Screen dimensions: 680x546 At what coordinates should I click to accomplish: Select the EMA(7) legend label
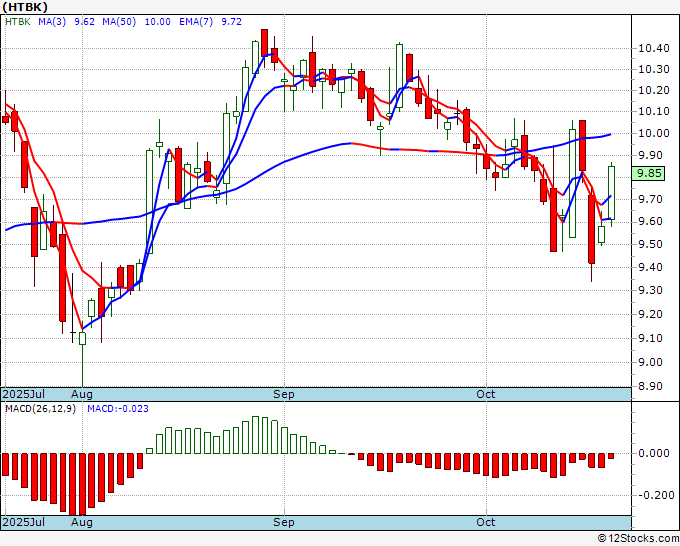point(196,22)
